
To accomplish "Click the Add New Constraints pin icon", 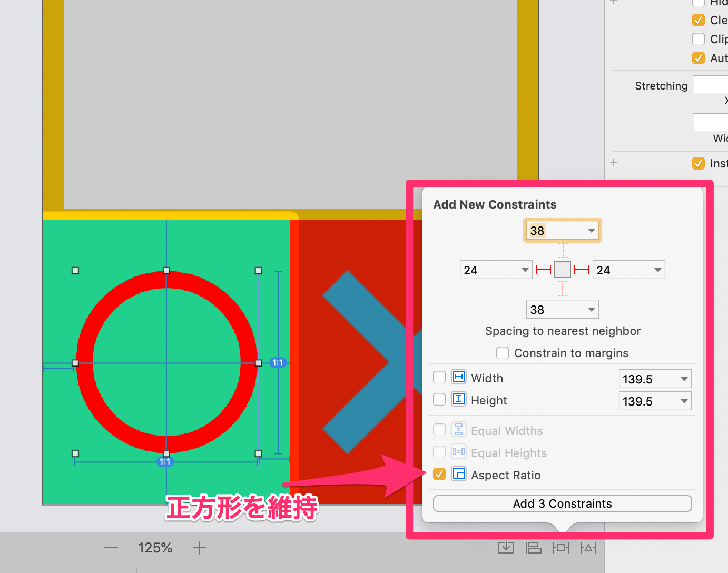I will (561, 548).
